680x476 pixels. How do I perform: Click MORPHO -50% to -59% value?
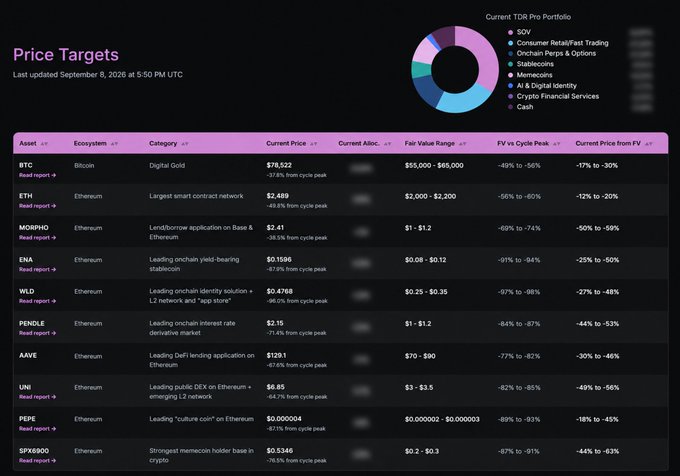tap(597, 228)
